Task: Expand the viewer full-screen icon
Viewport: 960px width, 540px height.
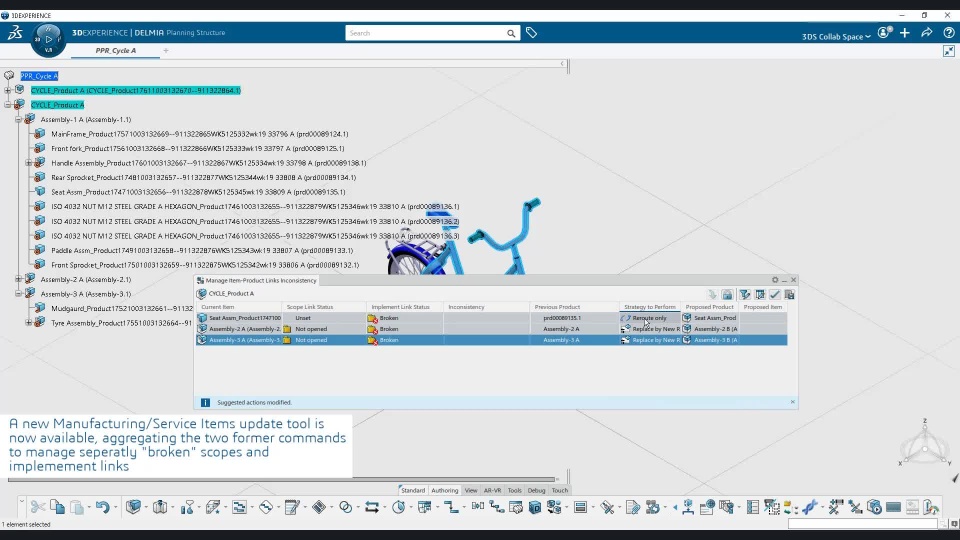Action: [x=948, y=51]
